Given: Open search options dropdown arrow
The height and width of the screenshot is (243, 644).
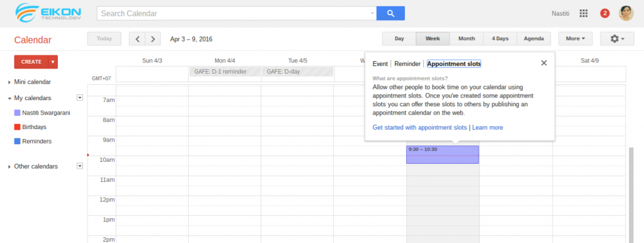Looking at the screenshot, I should coord(372,13).
